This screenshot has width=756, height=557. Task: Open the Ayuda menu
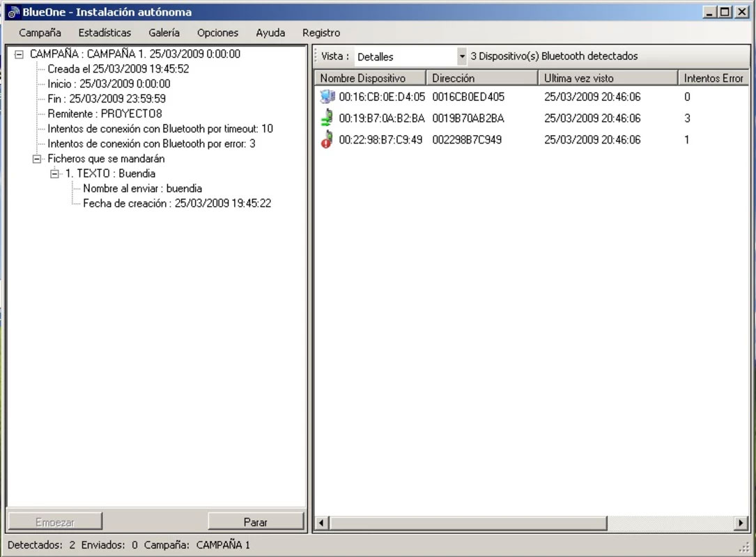[x=270, y=33]
